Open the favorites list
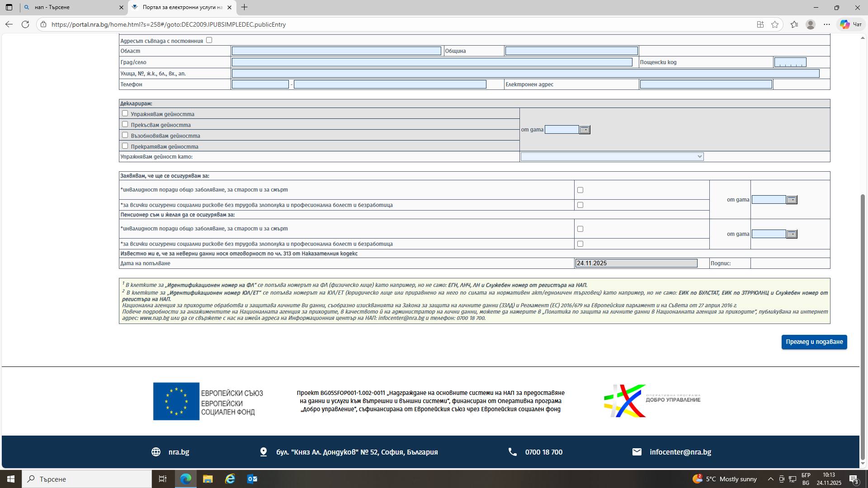 [x=794, y=24]
